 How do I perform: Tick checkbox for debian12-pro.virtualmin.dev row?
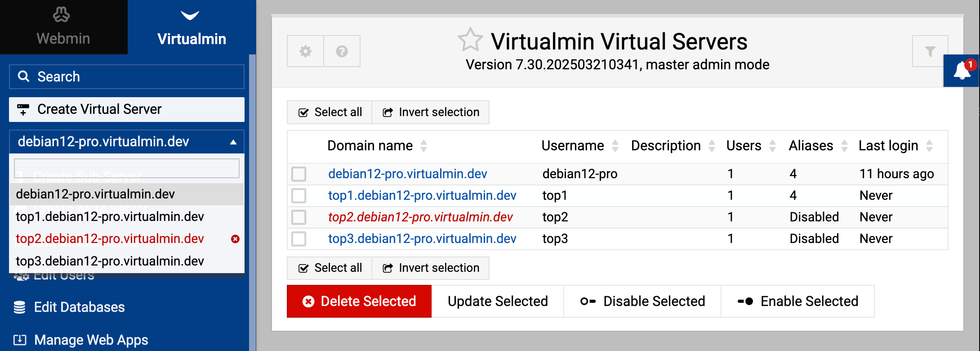299,174
